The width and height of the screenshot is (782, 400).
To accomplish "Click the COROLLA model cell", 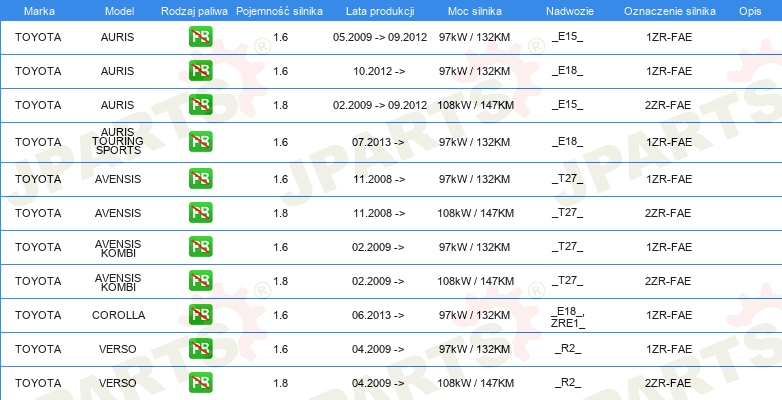I will pos(119,315).
